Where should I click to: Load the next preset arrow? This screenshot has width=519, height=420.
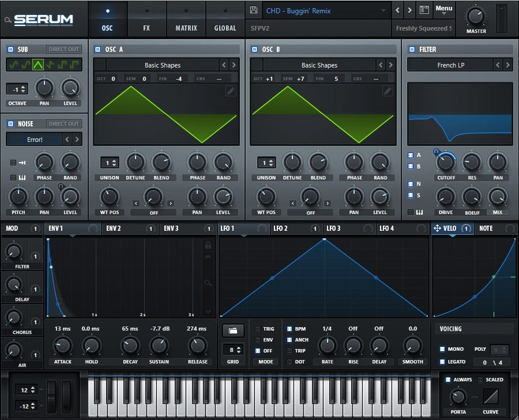(x=410, y=10)
